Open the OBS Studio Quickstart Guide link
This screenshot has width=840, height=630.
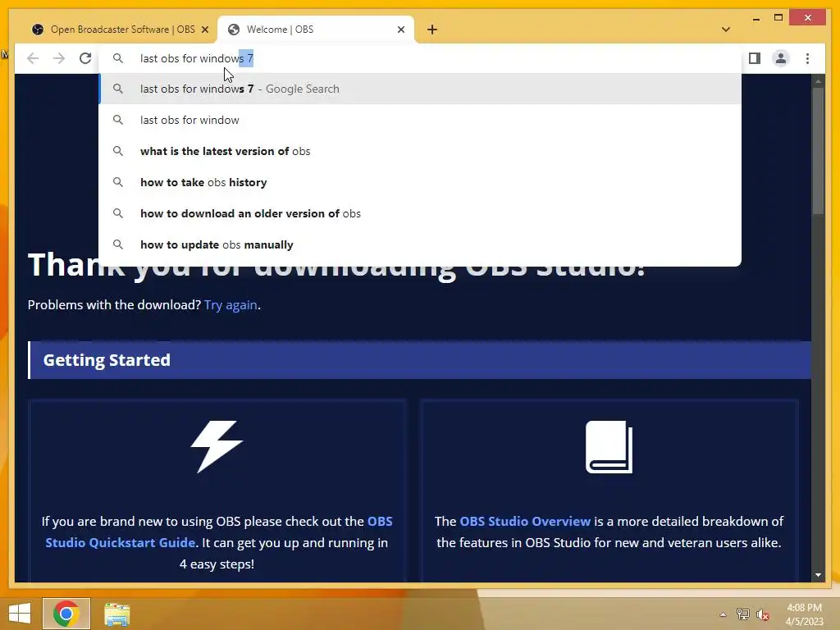coord(219,532)
